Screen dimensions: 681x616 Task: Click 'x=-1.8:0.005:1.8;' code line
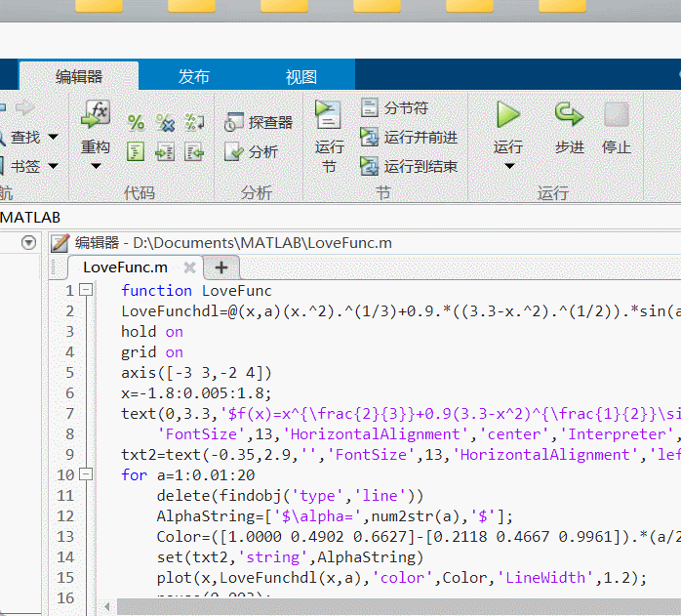(196, 393)
